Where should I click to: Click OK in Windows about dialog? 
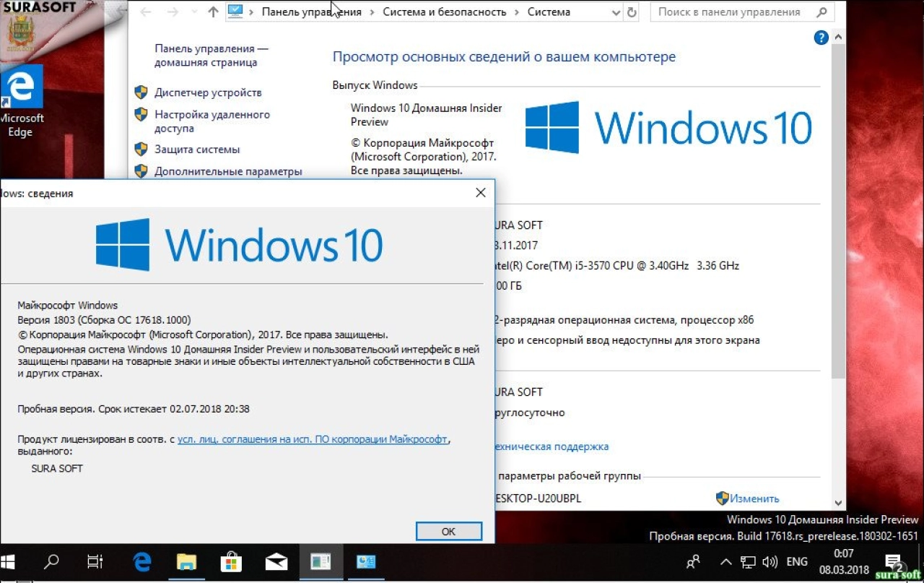[448, 531]
